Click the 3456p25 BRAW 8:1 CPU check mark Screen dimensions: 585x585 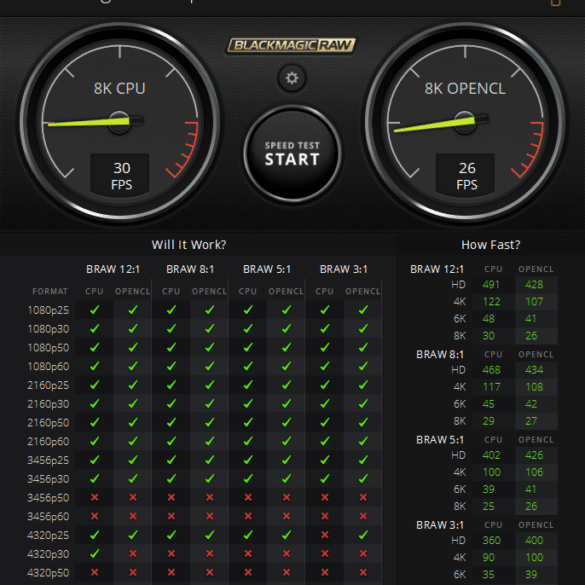(x=171, y=460)
